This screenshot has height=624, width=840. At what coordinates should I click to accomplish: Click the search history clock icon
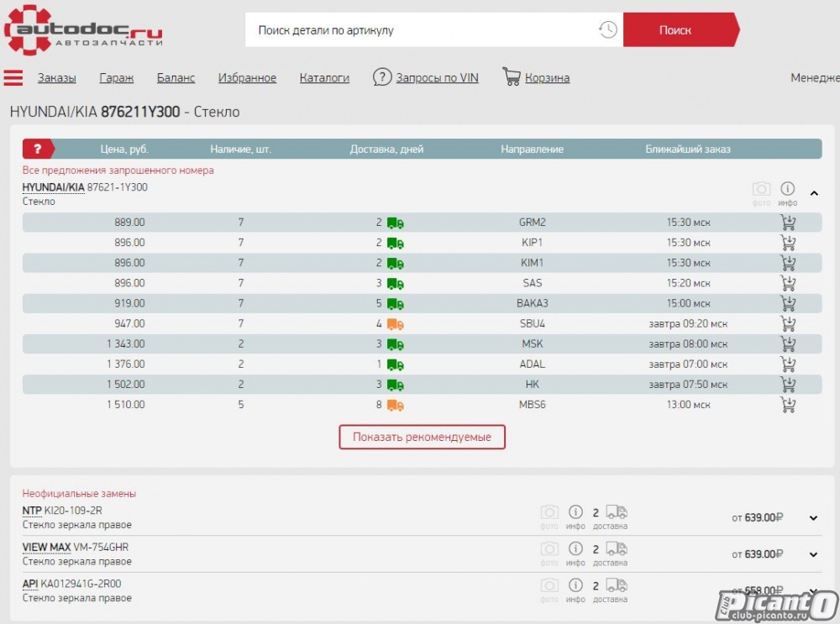point(607,29)
